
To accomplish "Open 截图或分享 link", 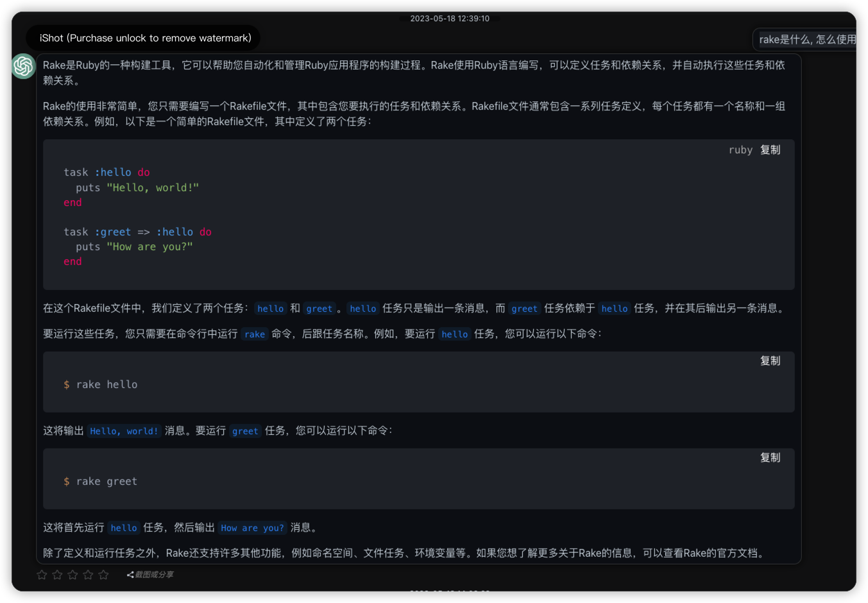I will pyautogui.click(x=154, y=575).
